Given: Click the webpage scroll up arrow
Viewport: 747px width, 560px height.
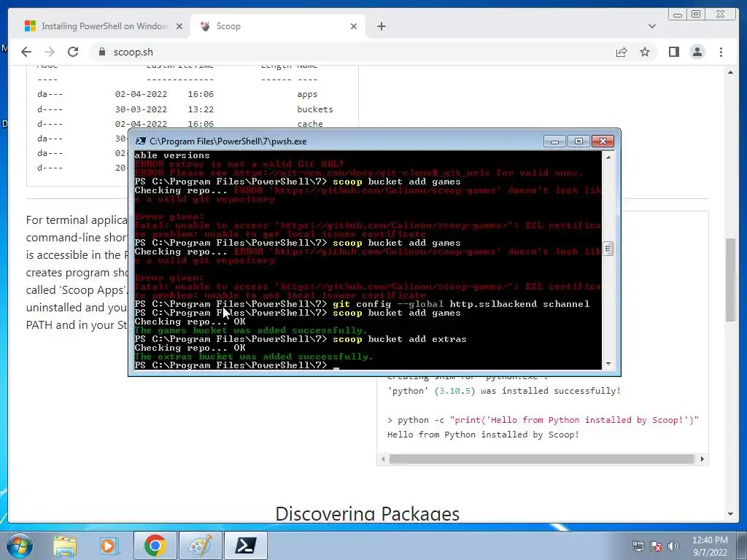Looking at the screenshot, I should coord(731,73).
